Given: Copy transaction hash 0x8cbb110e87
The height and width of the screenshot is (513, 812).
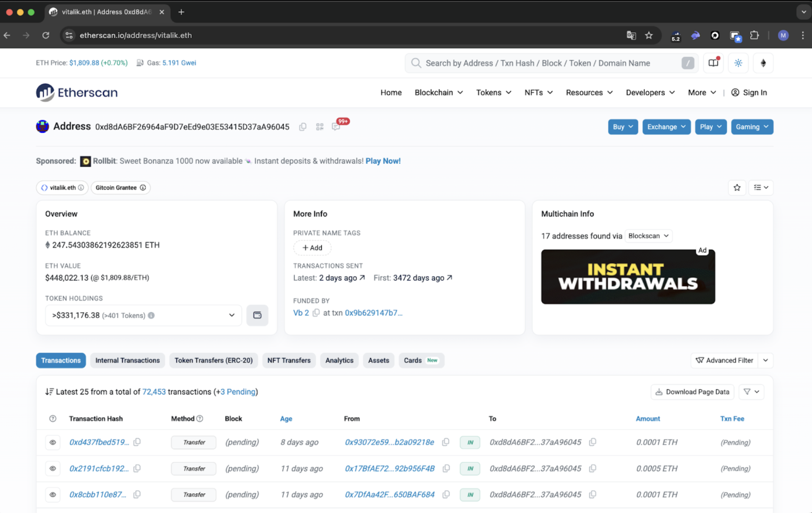Looking at the screenshot, I should 137,495.
